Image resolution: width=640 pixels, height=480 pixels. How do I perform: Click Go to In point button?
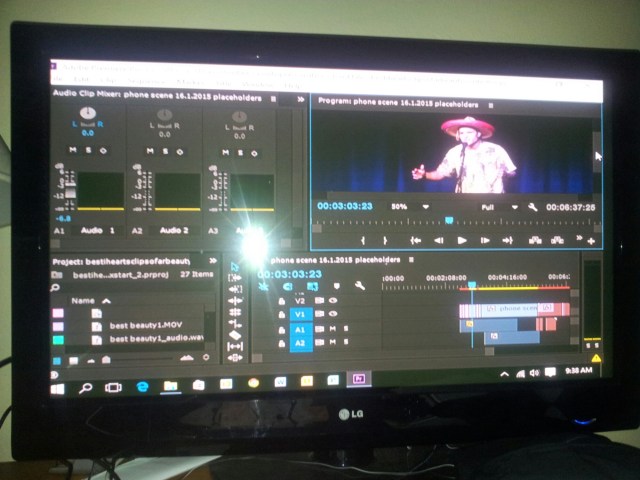[x=414, y=240]
